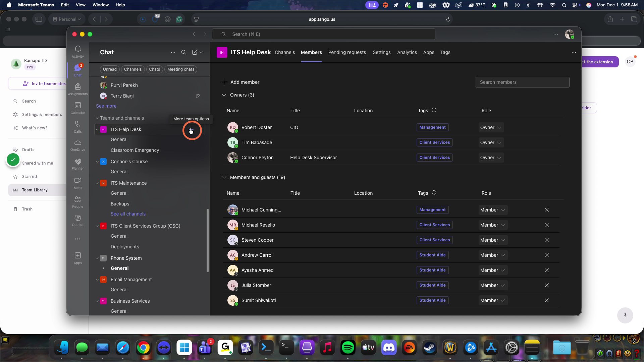Open the Calendar app icon

pyautogui.click(x=77, y=108)
